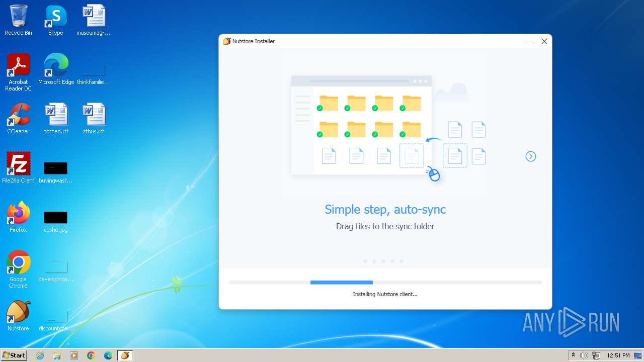The height and width of the screenshot is (362, 644).
Task: Open the Recycle Bin desktop icon
Action: coord(18,21)
